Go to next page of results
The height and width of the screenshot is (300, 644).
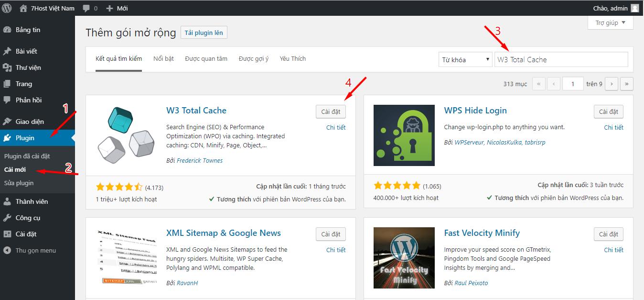coord(612,84)
